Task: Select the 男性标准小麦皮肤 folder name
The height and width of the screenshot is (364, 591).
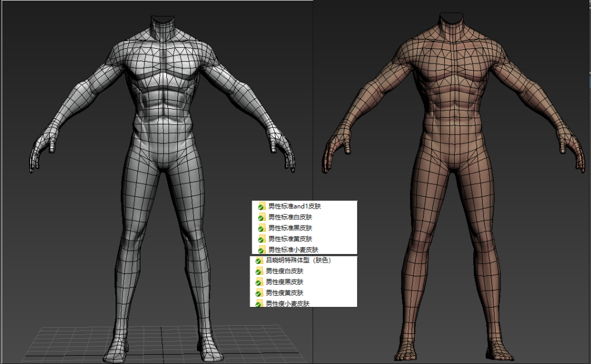Action: [294, 250]
